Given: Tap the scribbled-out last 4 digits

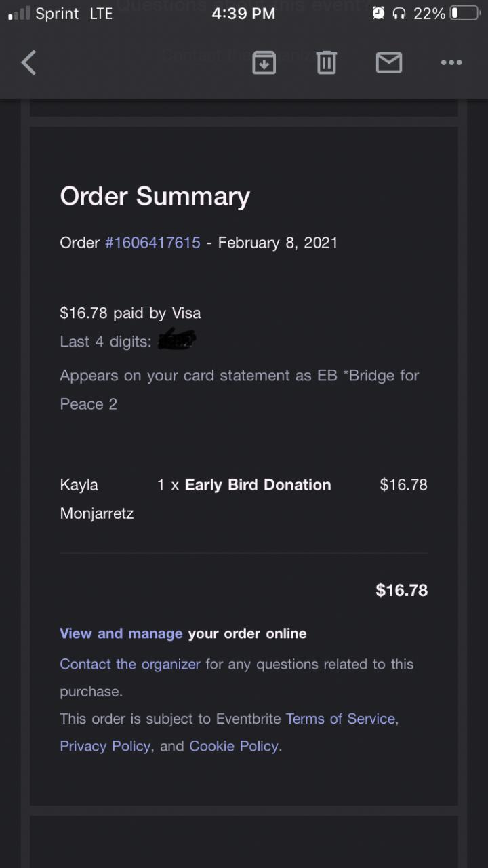Looking at the screenshot, I should point(176,340).
